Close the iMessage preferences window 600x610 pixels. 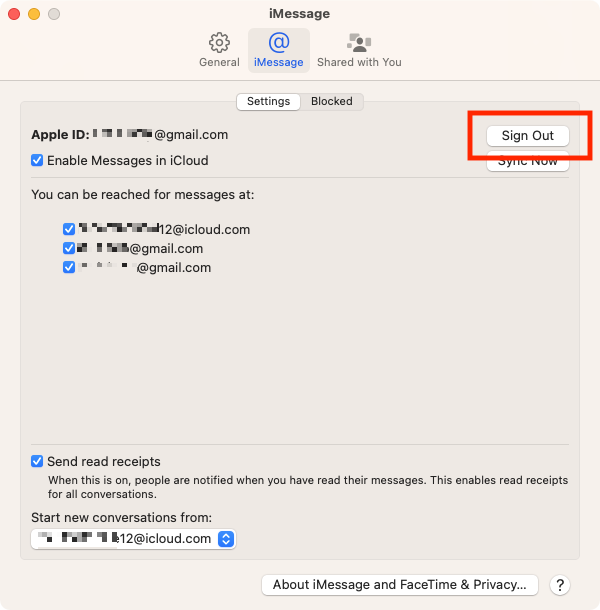pos(14,14)
